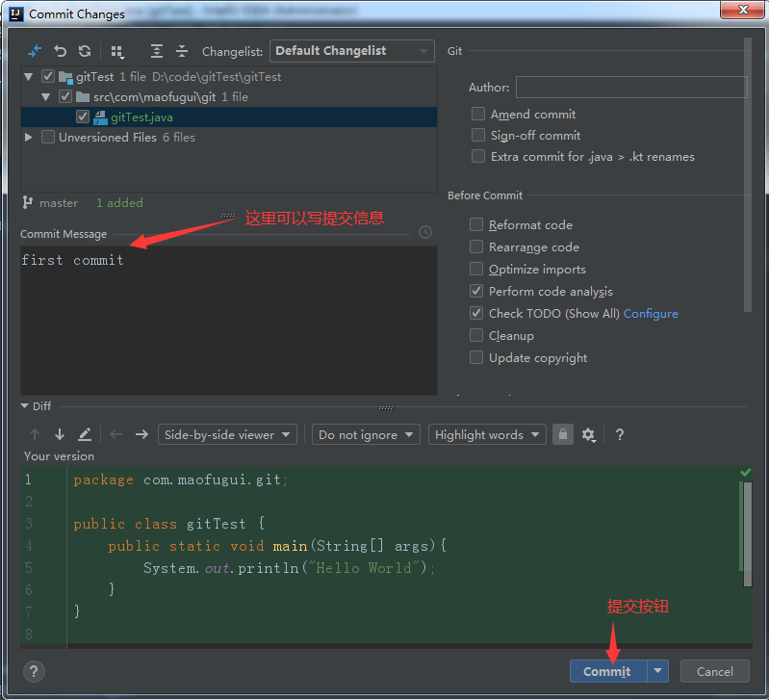Open the Highlight words dropdown
Viewport: 769px width, 700px height.
tap(487, 434)
